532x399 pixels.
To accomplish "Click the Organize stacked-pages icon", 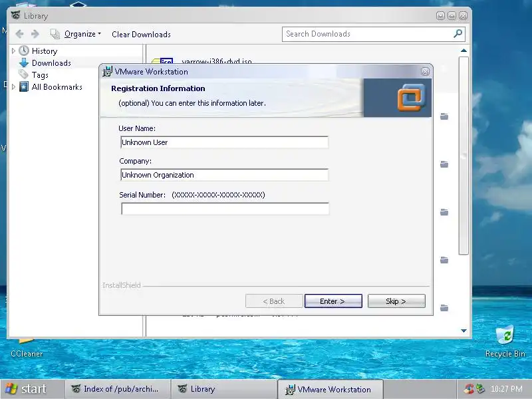I will click(55, 34).
